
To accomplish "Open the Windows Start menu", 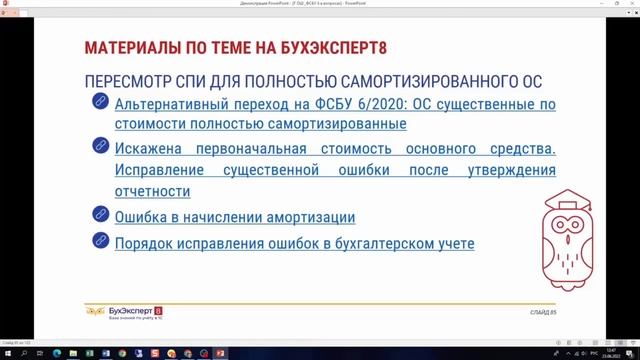I will tap(7, 353).
